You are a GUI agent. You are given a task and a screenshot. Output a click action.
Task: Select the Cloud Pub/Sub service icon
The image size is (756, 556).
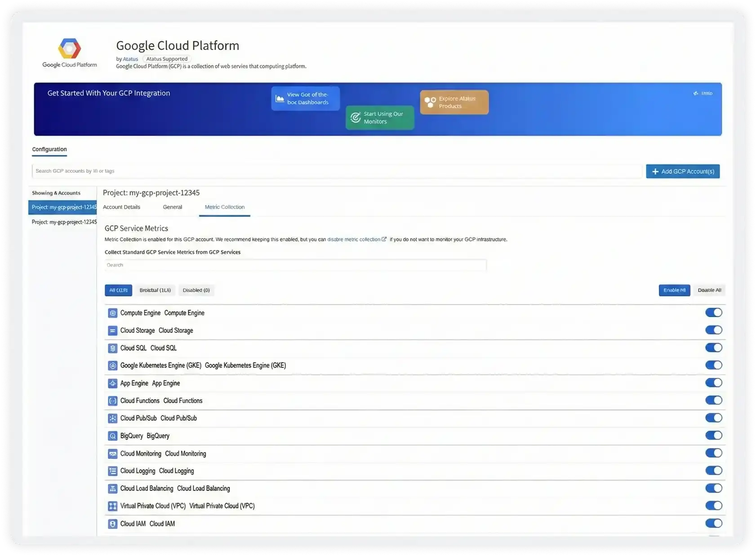pyautogui.click(x=112, y=418)
